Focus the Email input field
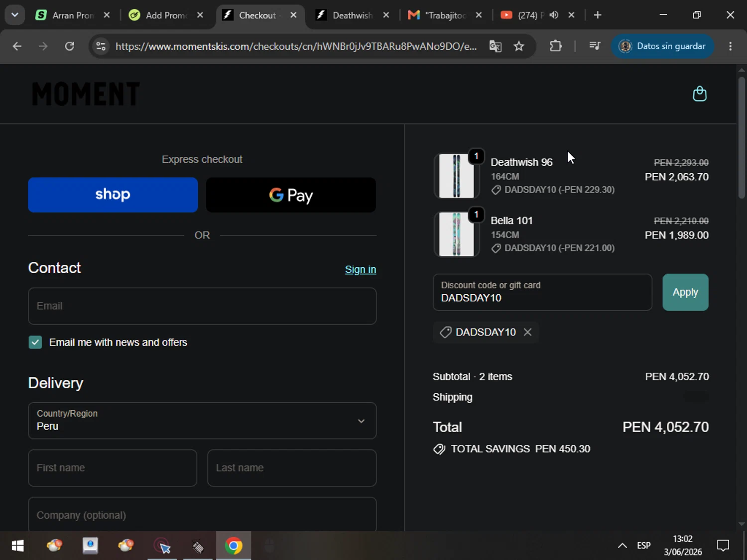747x560 pixels. coord(202,306)
